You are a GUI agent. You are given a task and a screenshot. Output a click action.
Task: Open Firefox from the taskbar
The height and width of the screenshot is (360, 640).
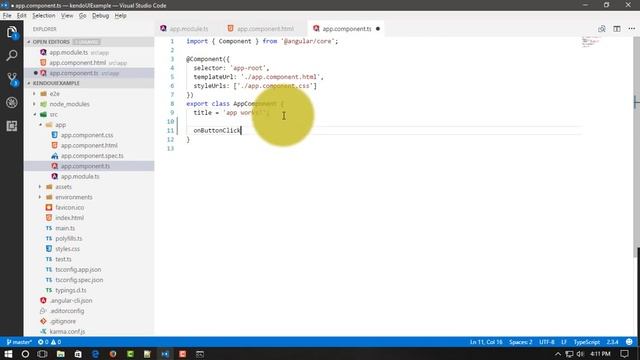click(x=113, y=354)
